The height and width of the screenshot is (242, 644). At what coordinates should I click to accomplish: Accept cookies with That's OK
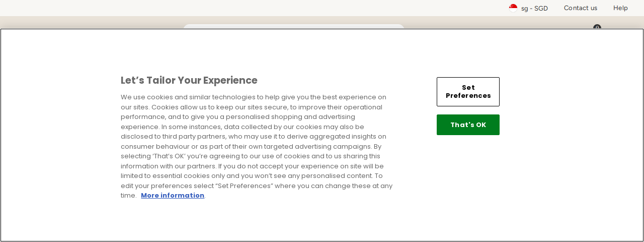click(x=468, y=125)
